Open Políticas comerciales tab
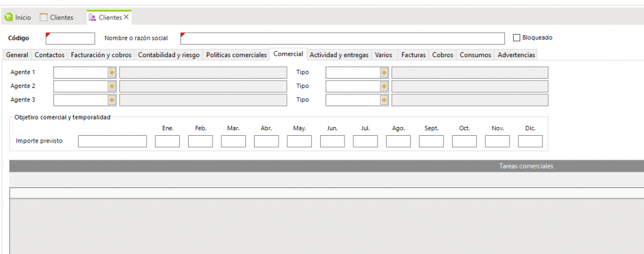Screen dimensions: 644x254 (x=236, y=55)
